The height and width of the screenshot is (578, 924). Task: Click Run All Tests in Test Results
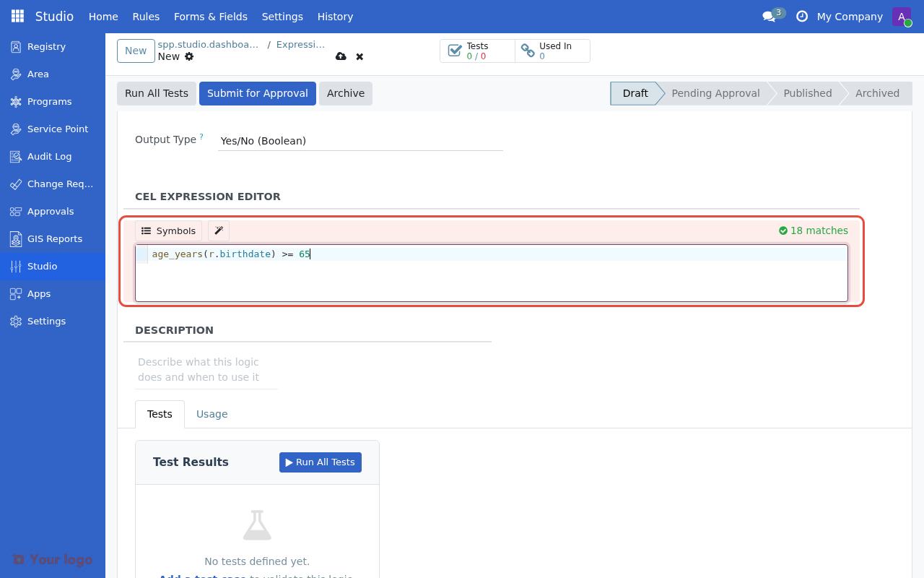coord(320,462)
